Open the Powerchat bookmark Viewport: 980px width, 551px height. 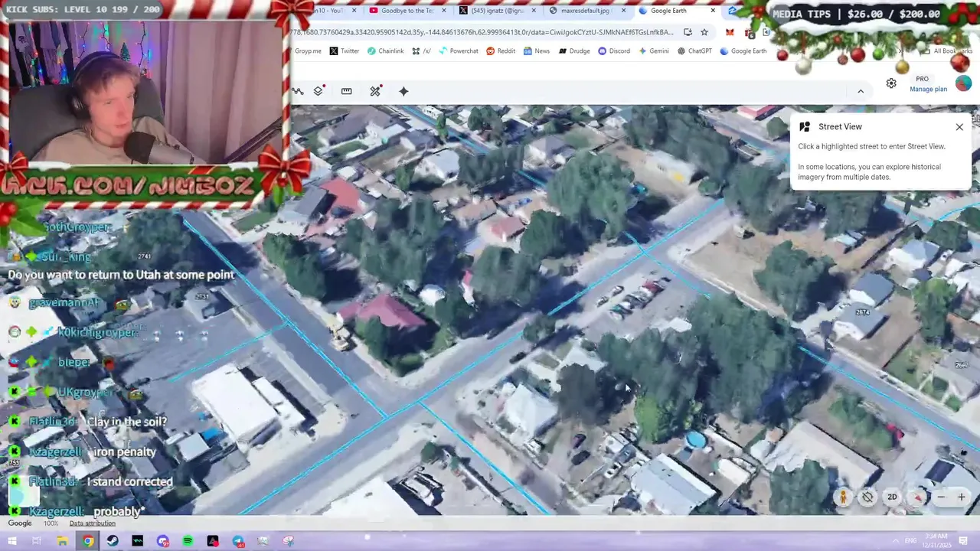click(x=458, y=51)
